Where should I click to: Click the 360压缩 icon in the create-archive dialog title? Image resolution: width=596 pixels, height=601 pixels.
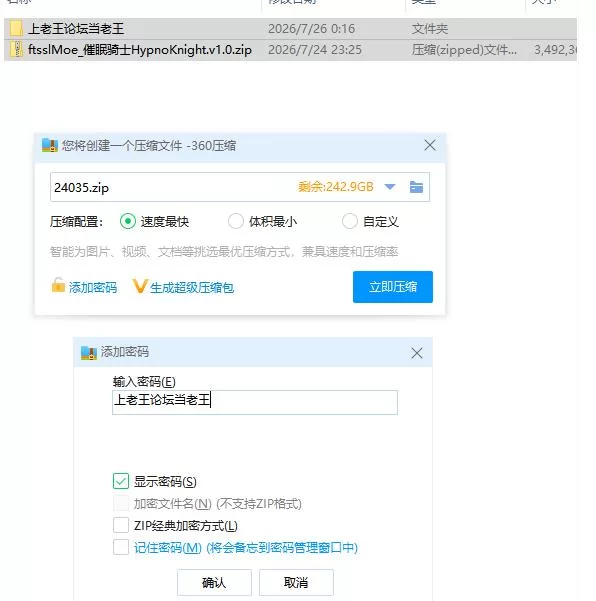click(49, 145)
